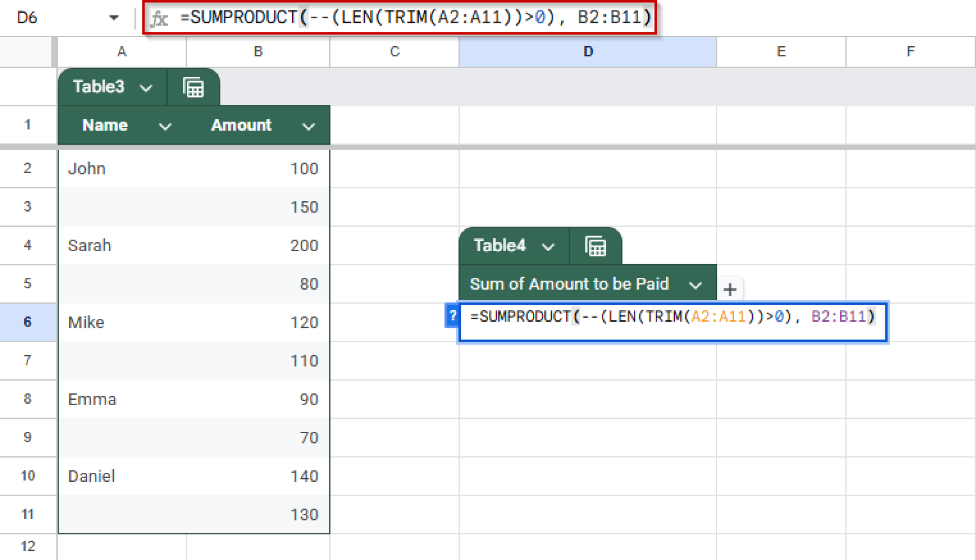This screenshot has width=976, height=560.
Task: Select the Amount column header in Table3
Action: (x=241, y=125)
